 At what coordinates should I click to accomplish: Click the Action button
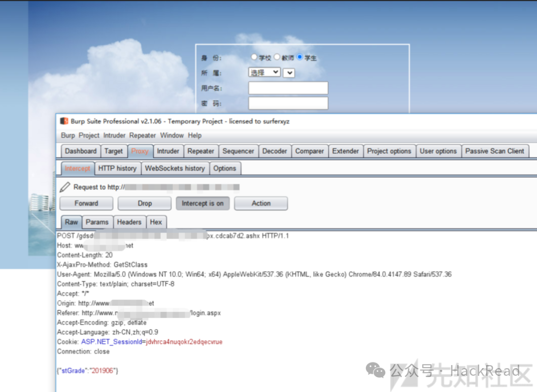click(x=261, y=203)
